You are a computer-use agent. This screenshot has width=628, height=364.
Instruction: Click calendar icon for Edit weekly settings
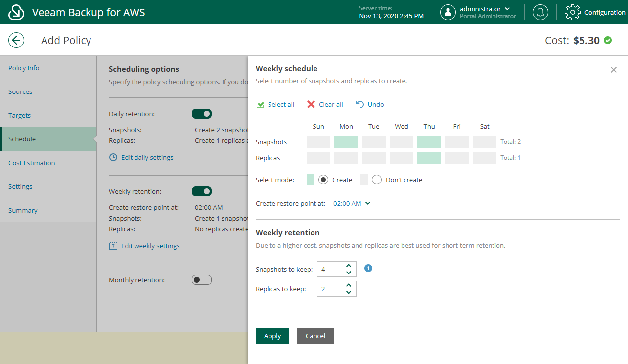(x=113, y=246)
